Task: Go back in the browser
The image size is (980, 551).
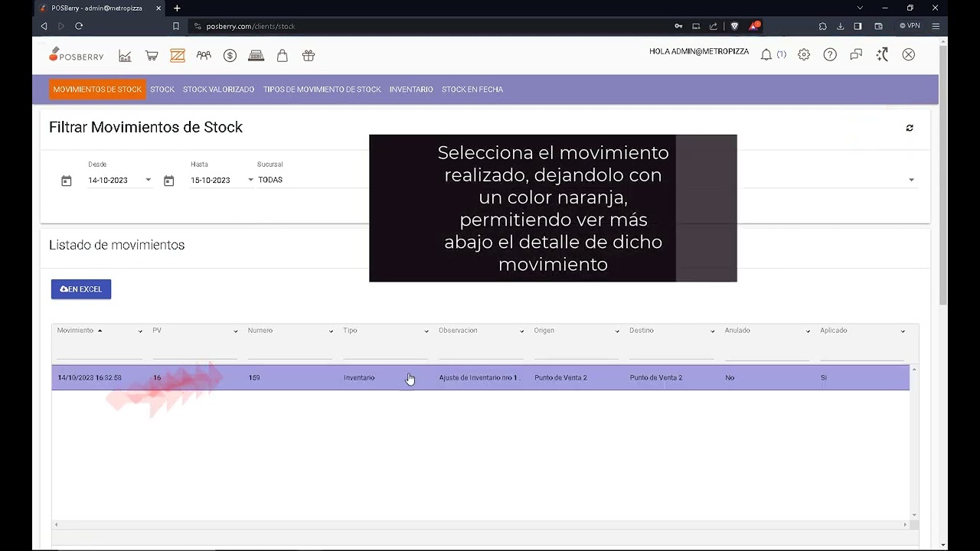Action: click(44, 26)
